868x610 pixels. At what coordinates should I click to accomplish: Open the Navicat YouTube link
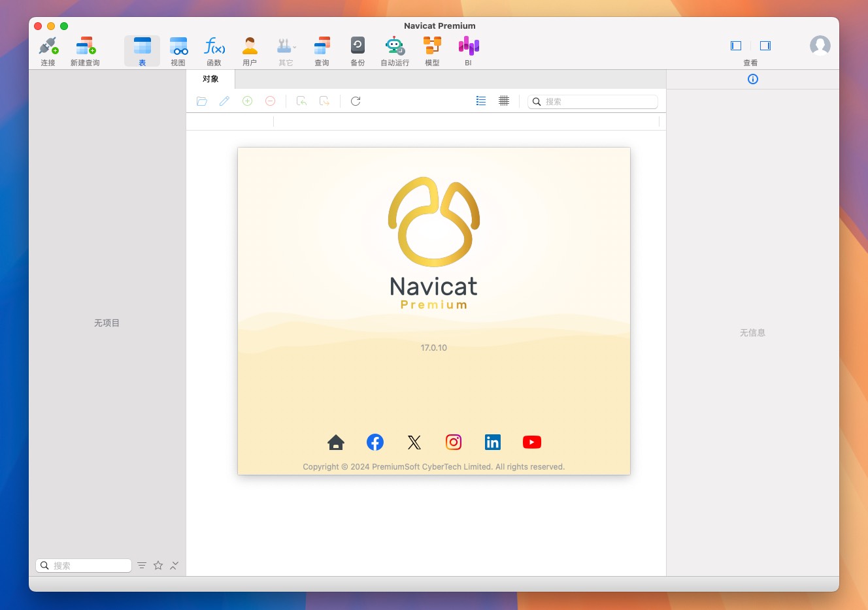click(x=532, y=442)
